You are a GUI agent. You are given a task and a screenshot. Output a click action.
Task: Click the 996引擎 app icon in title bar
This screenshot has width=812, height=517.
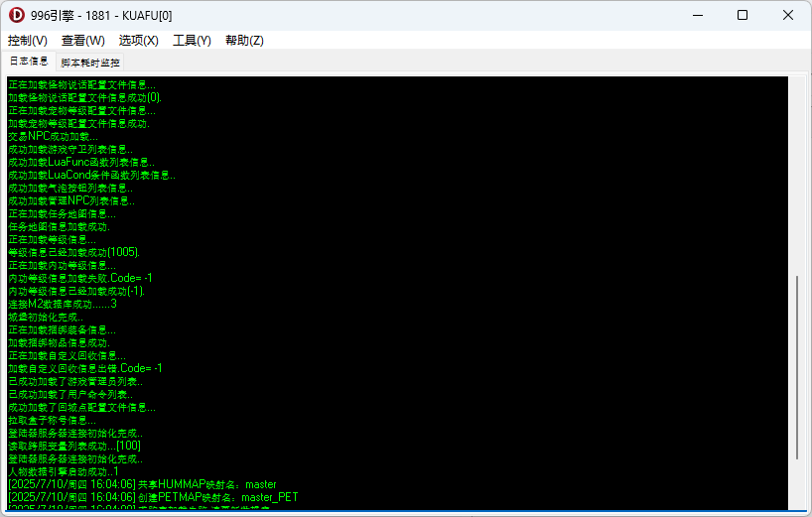pyautogui.click(x=17, y=15)
